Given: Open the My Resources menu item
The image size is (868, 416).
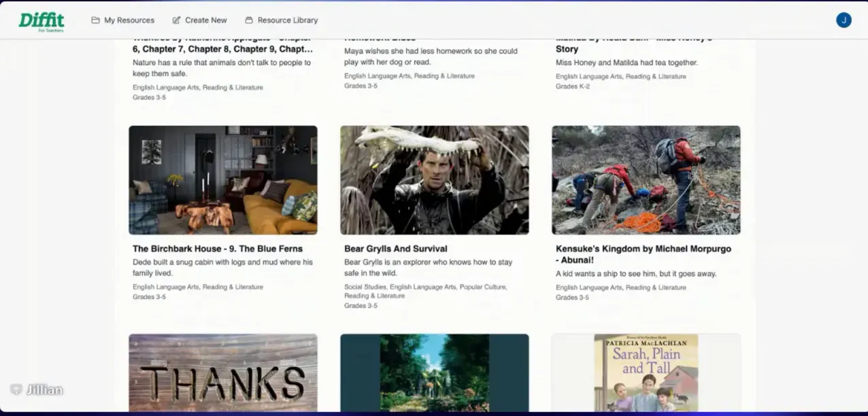Looking at the screenshot, I should pos(129,20).
